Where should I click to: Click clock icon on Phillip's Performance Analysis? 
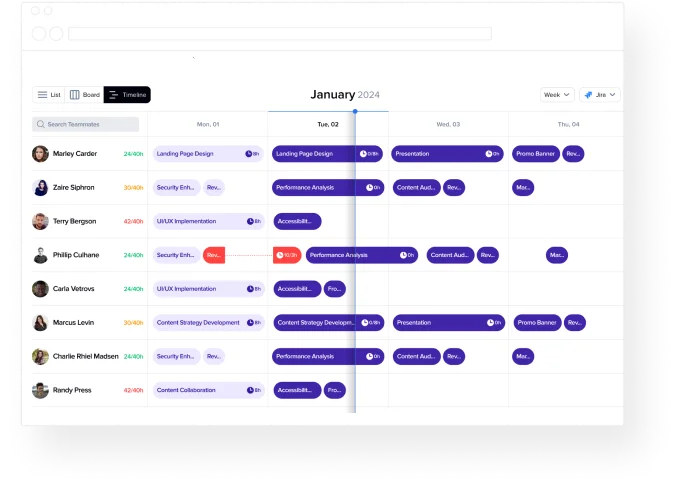[x=403, y=255]
